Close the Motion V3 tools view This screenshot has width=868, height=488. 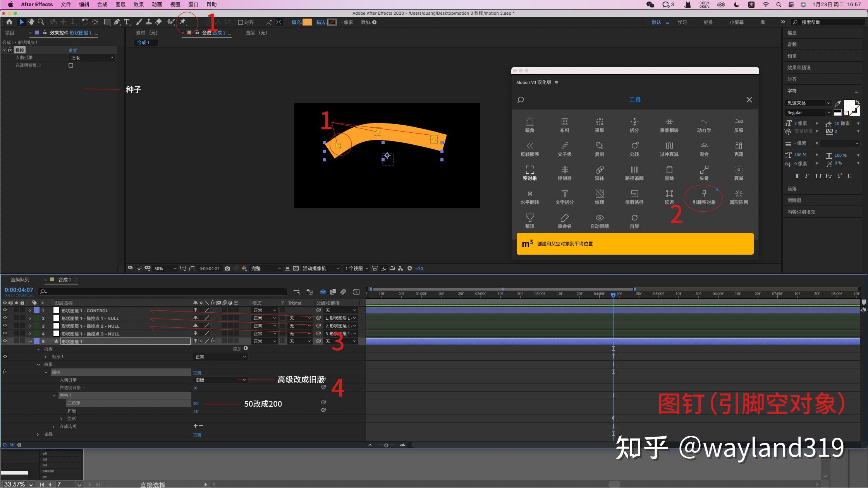(x=749, y=100)
